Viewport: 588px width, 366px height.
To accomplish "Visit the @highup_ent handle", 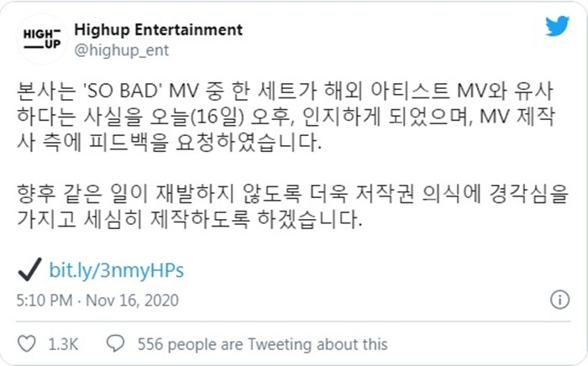I will point(122,50).
